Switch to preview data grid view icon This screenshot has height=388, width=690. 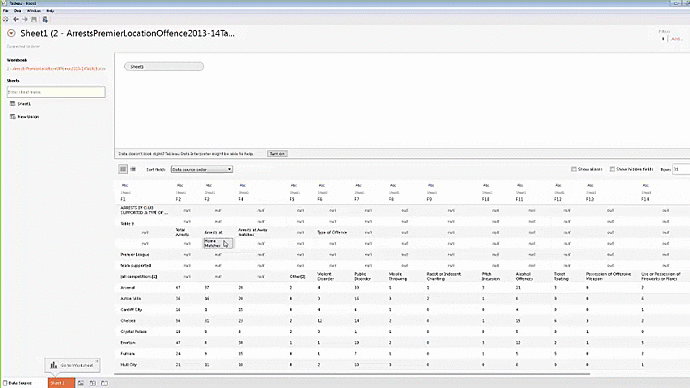click(x=123, y=169)
